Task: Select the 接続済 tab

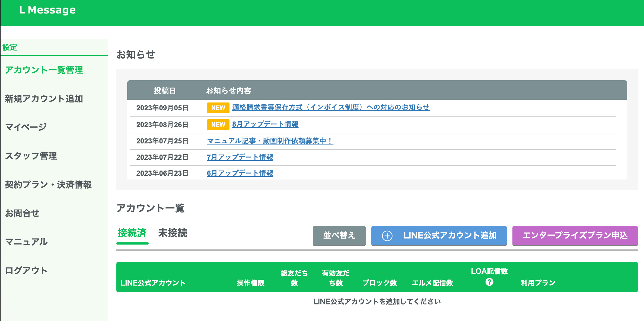Action: coord(132,233)
